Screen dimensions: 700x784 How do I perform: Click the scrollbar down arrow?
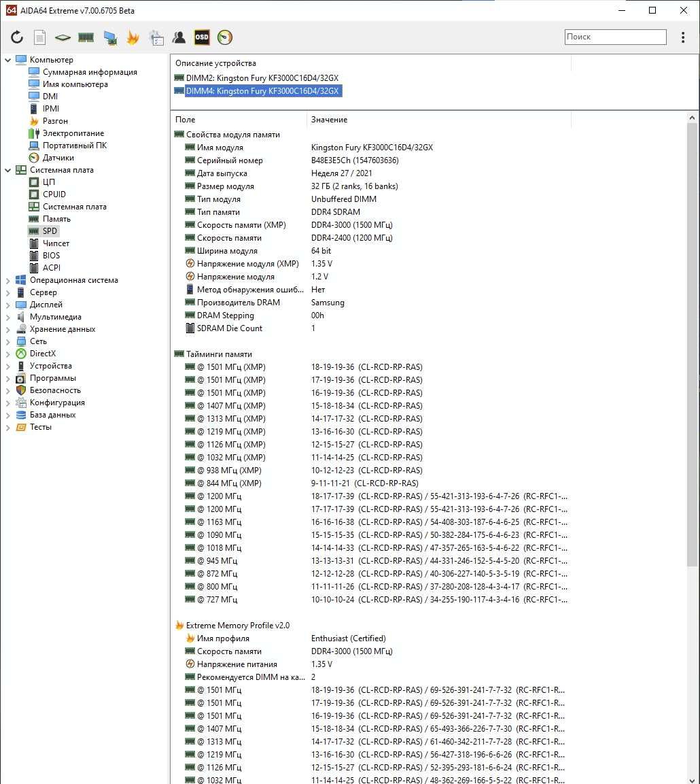(x=692, y=780)
